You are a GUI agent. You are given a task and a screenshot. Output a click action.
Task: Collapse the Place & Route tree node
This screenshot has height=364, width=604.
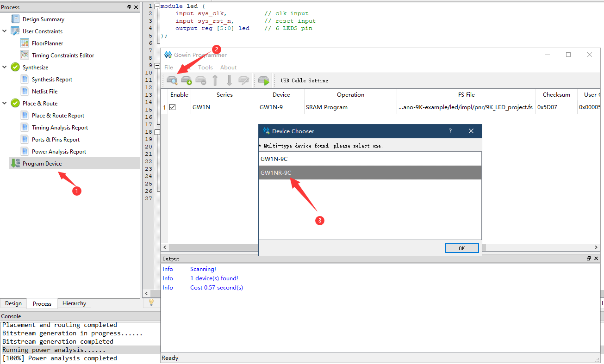5,103
